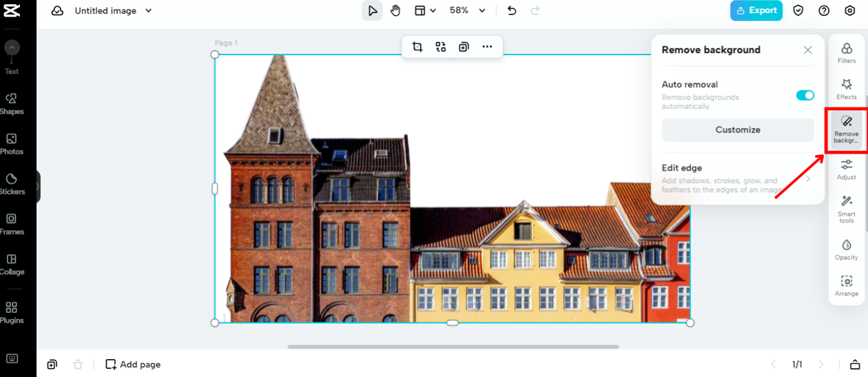
Task: Open the pages tray icon at bottom right
Action: (855, 364)
